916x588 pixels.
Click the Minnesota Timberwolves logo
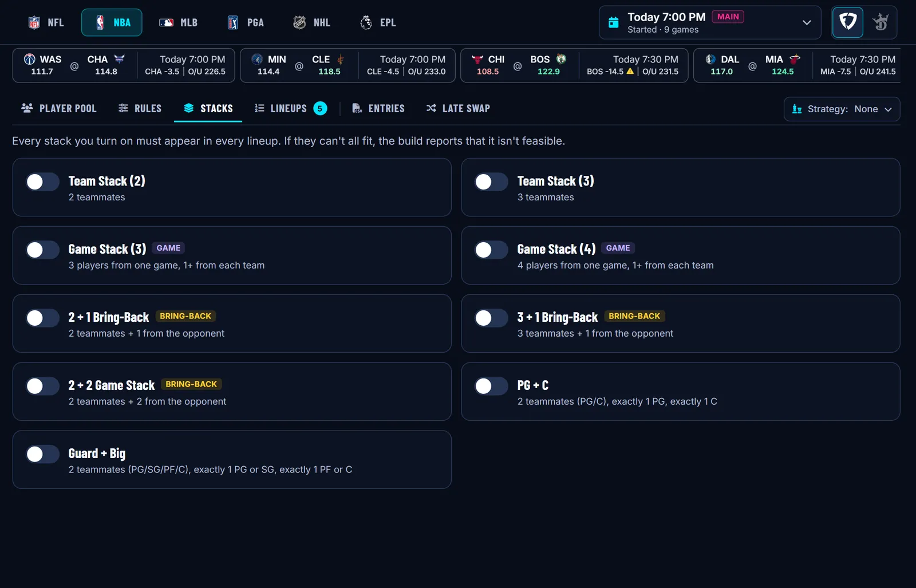coord(257,59)
